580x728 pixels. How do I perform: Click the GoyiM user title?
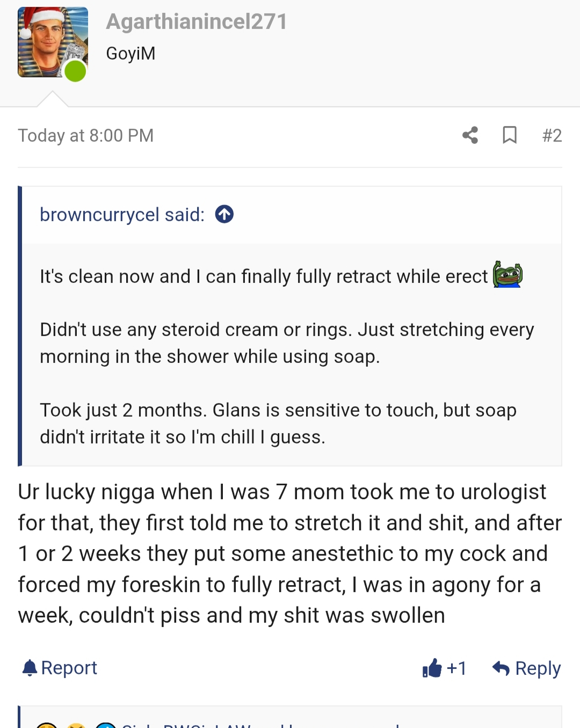130,54
